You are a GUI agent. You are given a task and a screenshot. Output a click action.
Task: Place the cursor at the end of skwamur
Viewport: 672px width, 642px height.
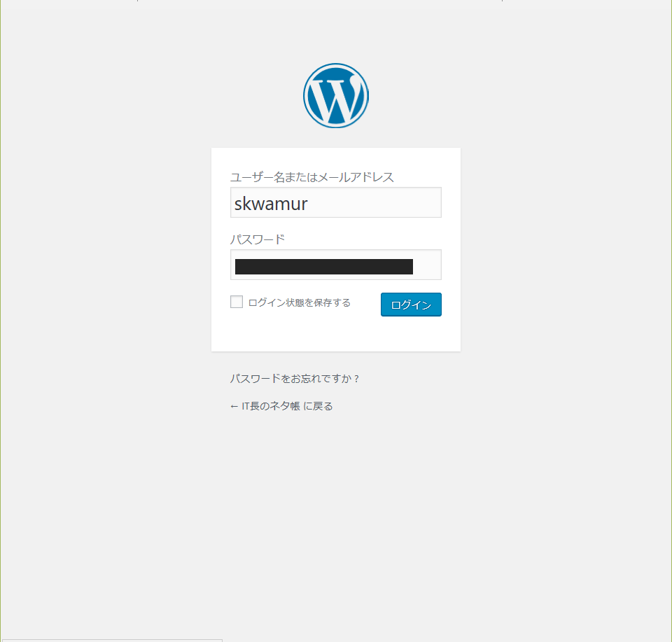tap(309, 204)
